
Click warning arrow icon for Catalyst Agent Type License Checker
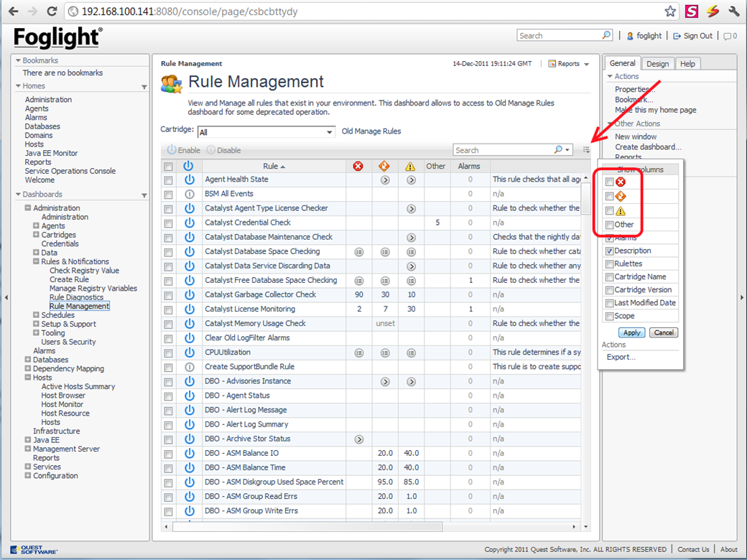click(411, 209)
